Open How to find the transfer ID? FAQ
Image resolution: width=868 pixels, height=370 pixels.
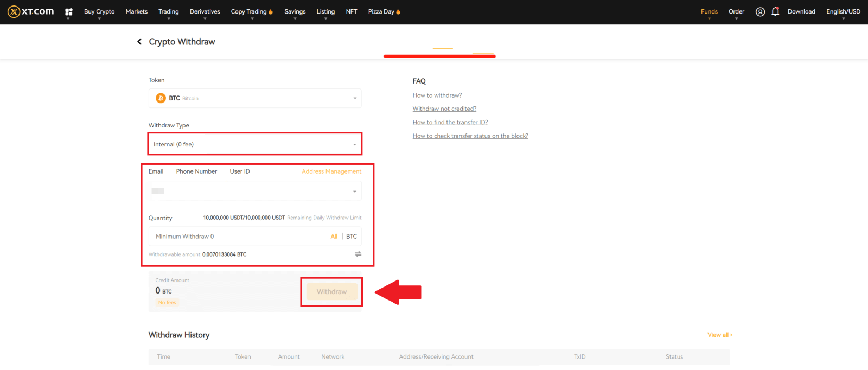tap(450, 123)
